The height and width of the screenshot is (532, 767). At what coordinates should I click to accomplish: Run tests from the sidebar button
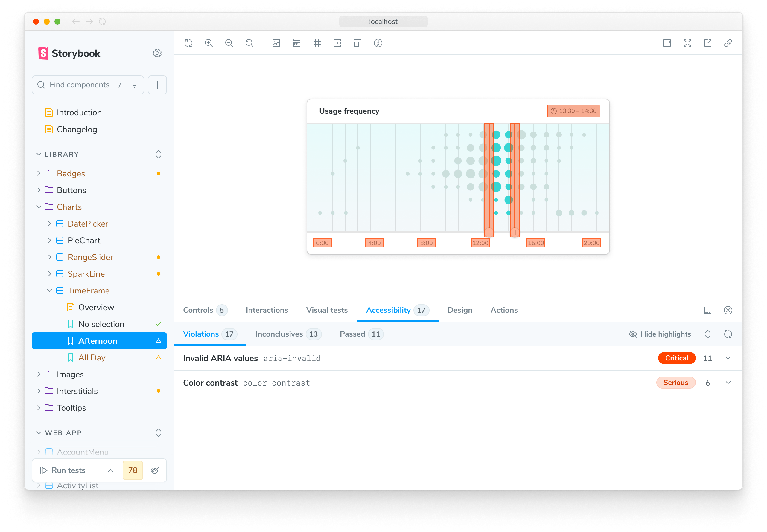(67, 470)
